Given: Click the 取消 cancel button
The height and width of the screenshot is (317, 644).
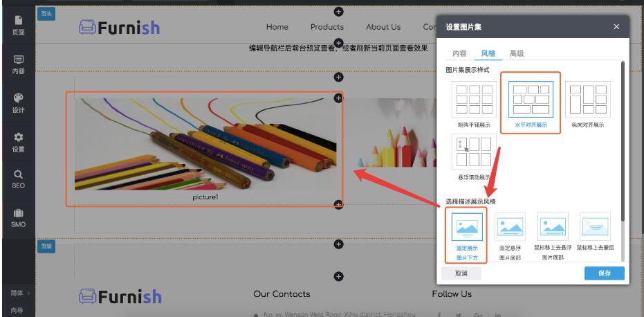Looking at the screenshot, I should 461,273.
